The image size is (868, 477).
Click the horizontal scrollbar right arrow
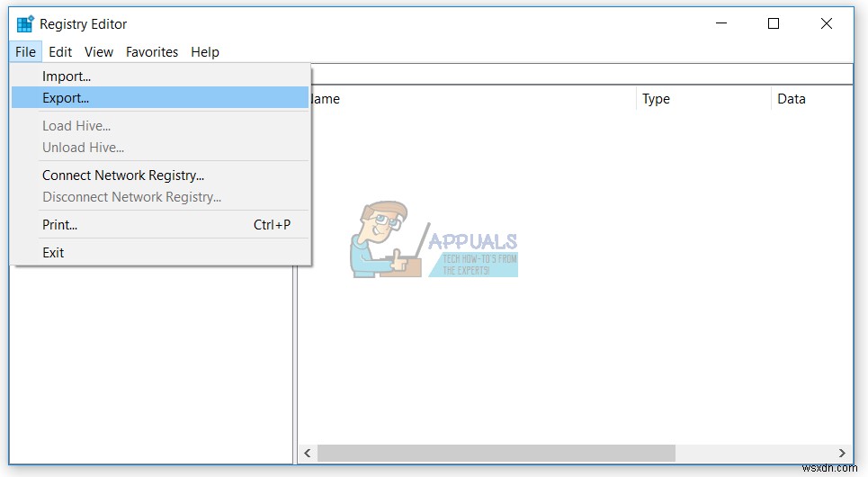pos(842,454)
